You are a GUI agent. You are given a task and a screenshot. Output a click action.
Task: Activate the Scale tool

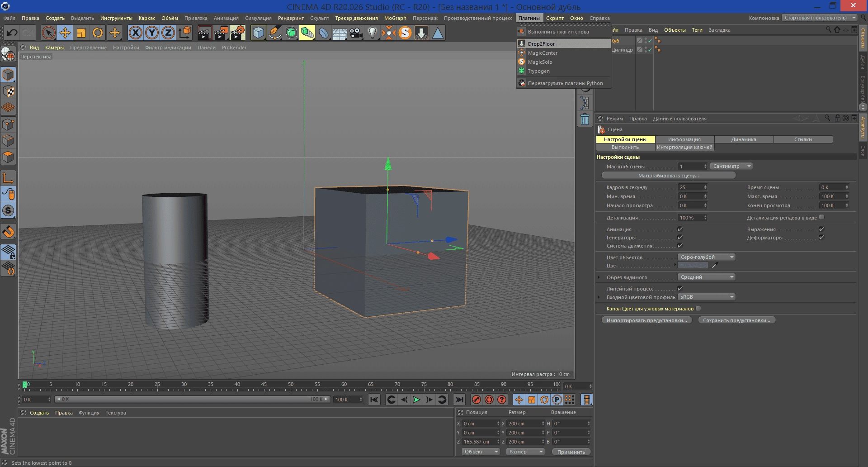point(81,33)
